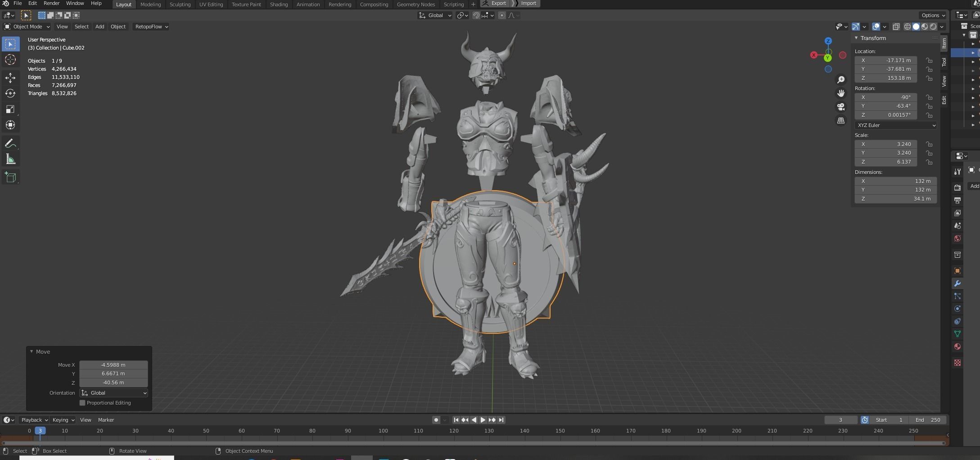Toggle Scale Z lock icon
Image resolution: width=980 pixels, height=460 pixels.
coord(929,162)
